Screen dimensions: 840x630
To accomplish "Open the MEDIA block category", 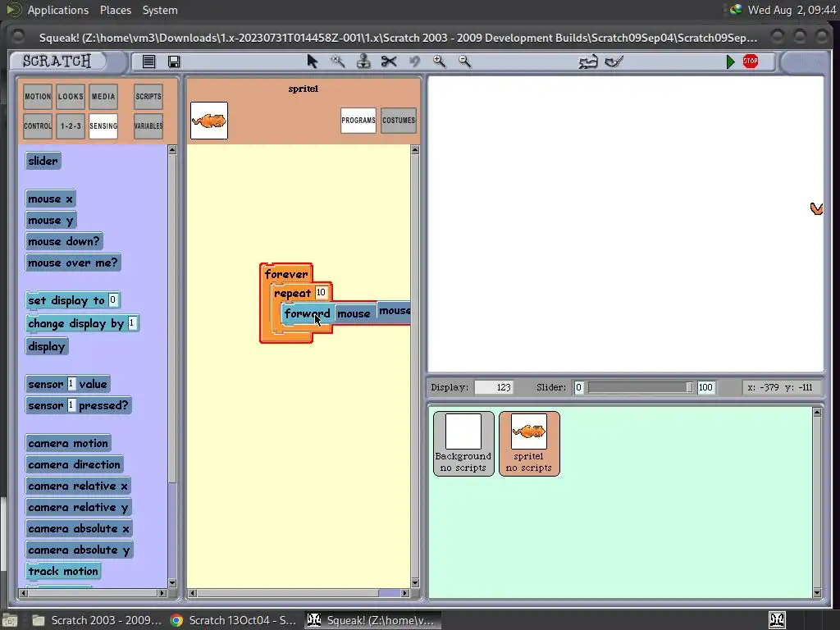I will click(x=103, y=97).
